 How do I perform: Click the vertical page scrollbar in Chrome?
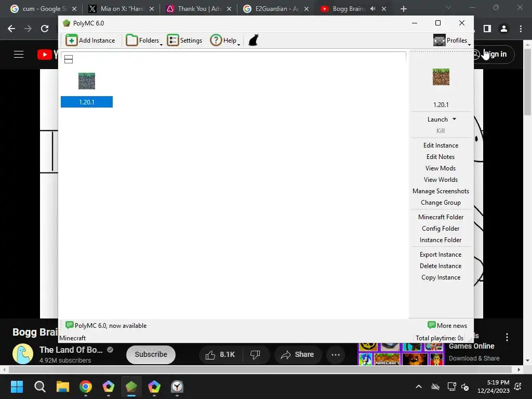tap(527, 82)
